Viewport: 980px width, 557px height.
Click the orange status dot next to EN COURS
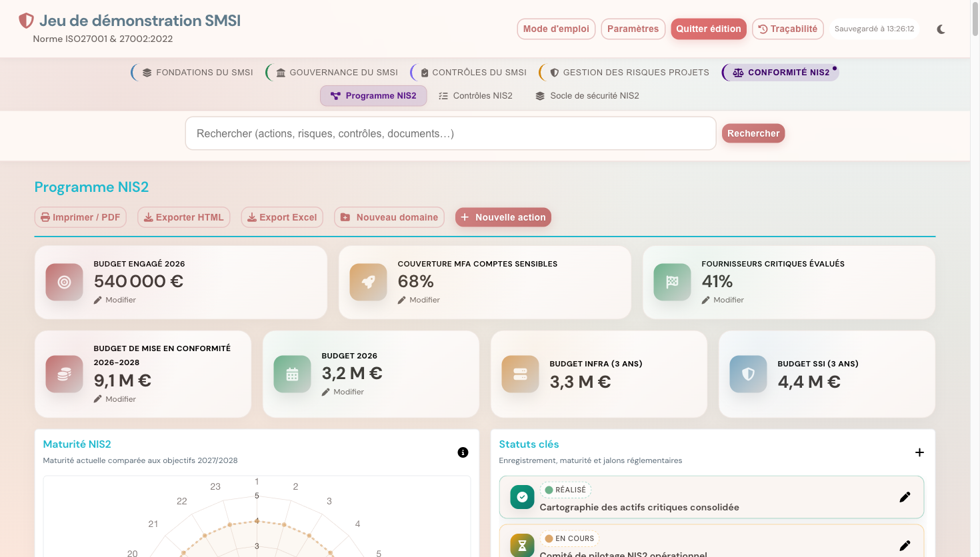pyautogui.click(x=547, y=538)
